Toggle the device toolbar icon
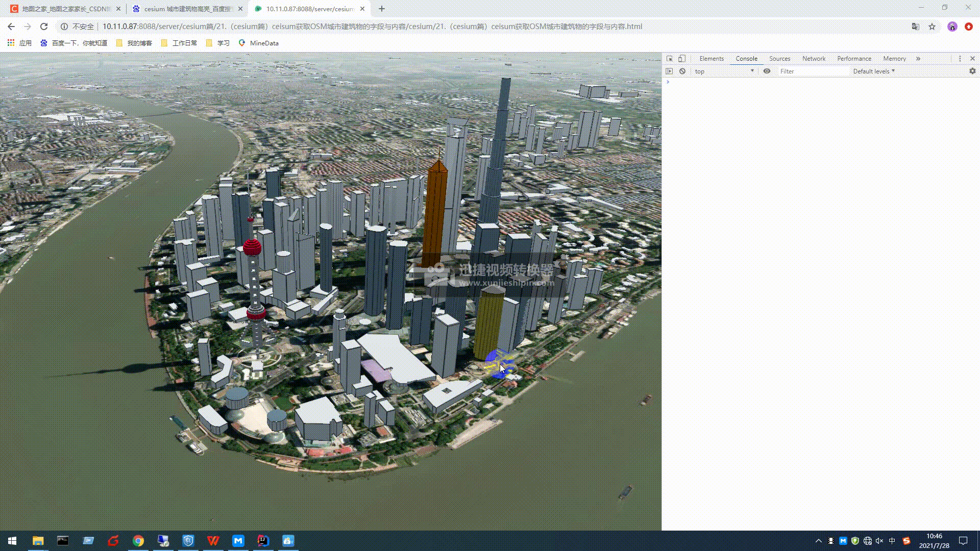 [x=682, y=59]
